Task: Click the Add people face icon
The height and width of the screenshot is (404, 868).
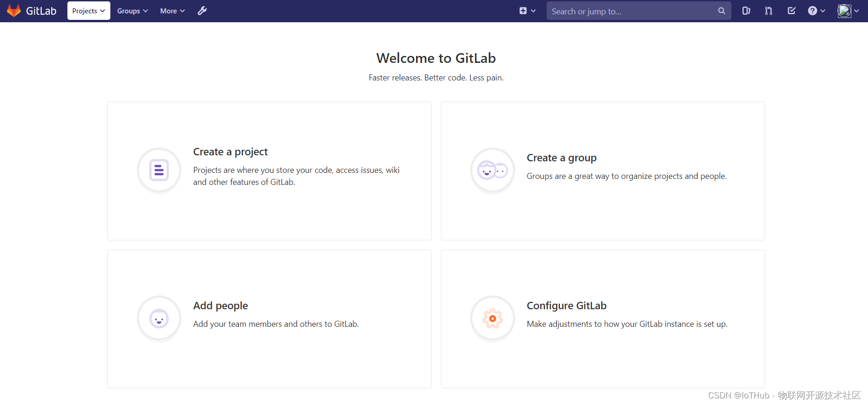Action: 159,318
